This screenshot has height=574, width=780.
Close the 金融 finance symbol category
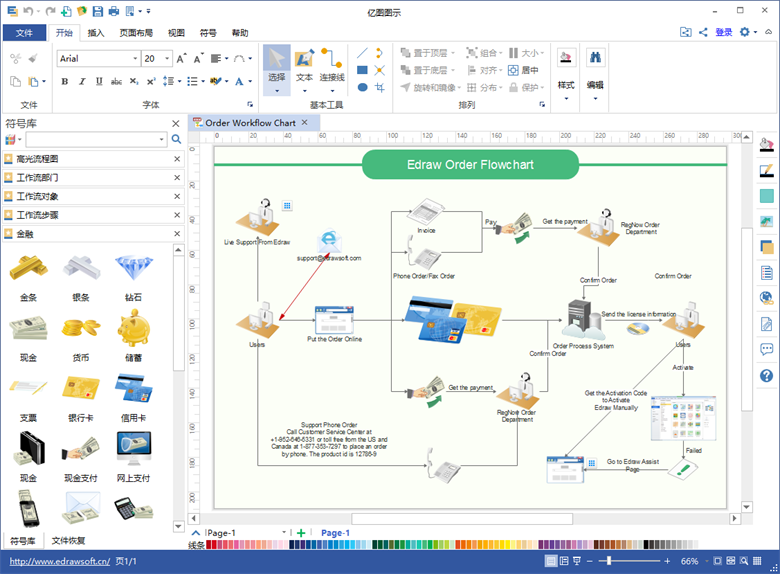(x=177, y=234)
